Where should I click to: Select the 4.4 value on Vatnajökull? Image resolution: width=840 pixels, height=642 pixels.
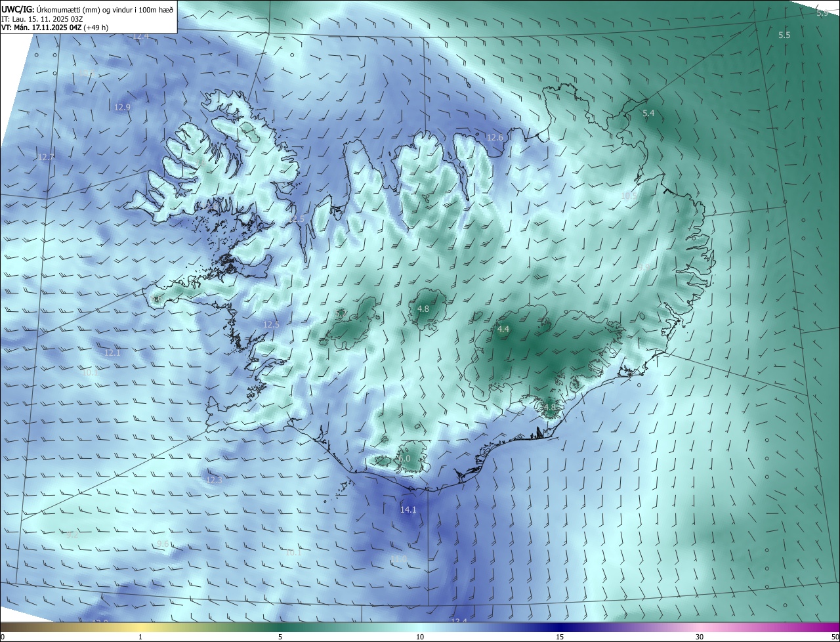tap(503, 330)
